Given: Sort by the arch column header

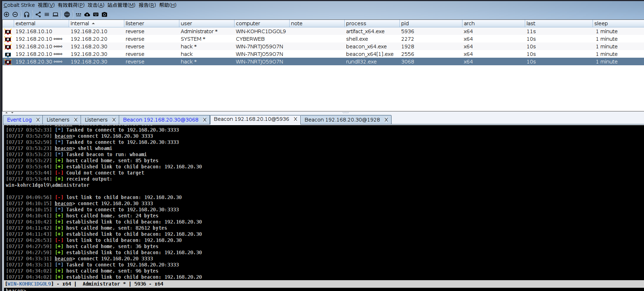Looking at the screenshot, I should [x=493, y=23].
